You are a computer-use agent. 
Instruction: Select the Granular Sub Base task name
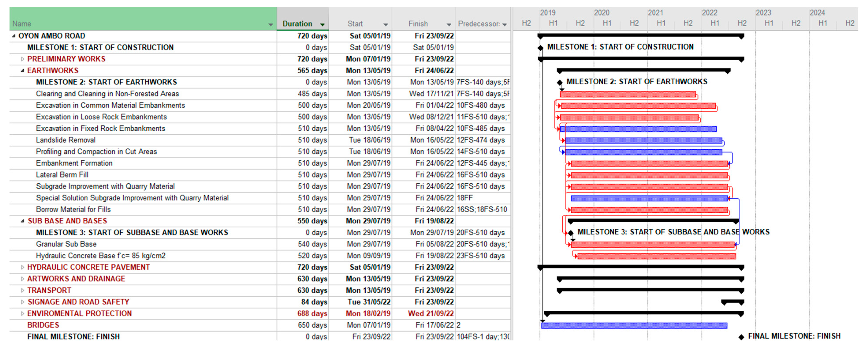coord(66,244)
